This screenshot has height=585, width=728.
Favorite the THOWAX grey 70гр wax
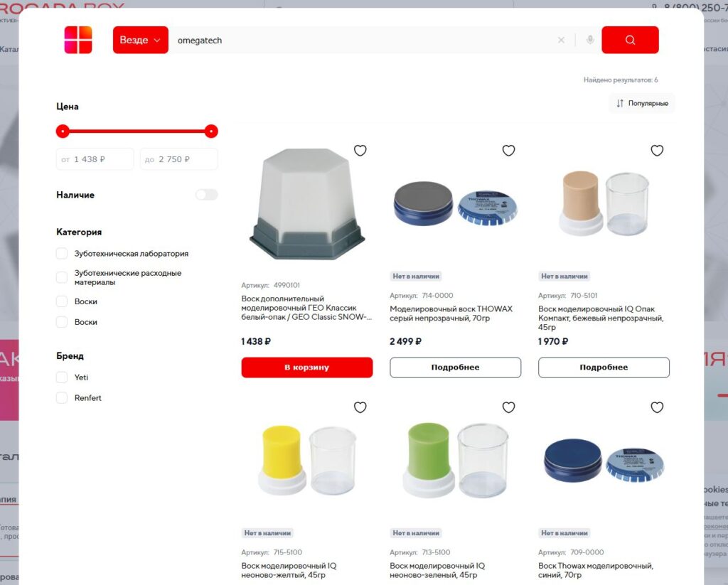click(508, 151)
